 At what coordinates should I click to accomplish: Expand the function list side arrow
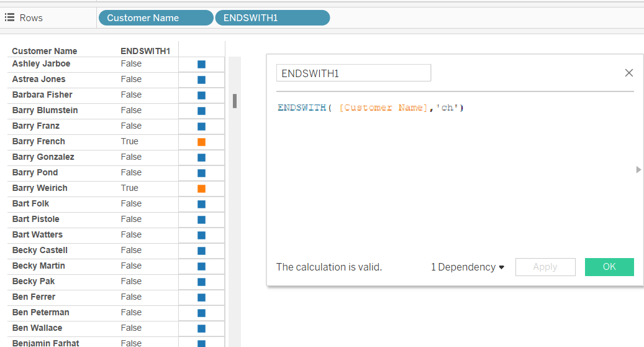coord(638,170)
